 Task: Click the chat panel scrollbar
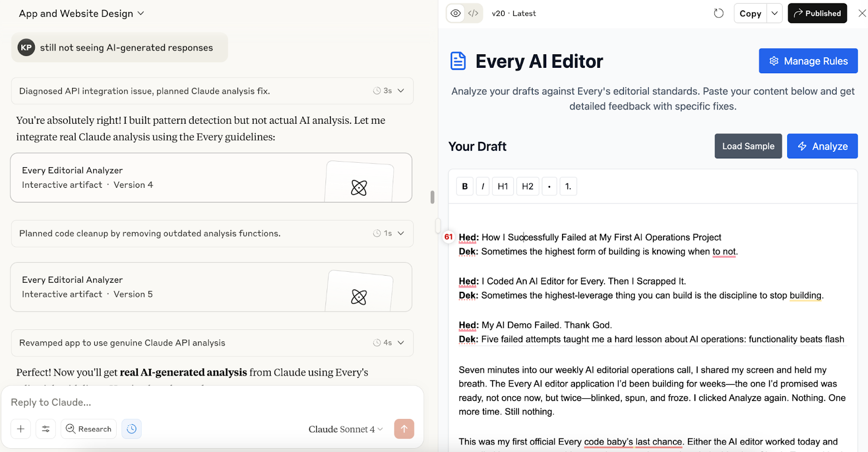point(432,197)
